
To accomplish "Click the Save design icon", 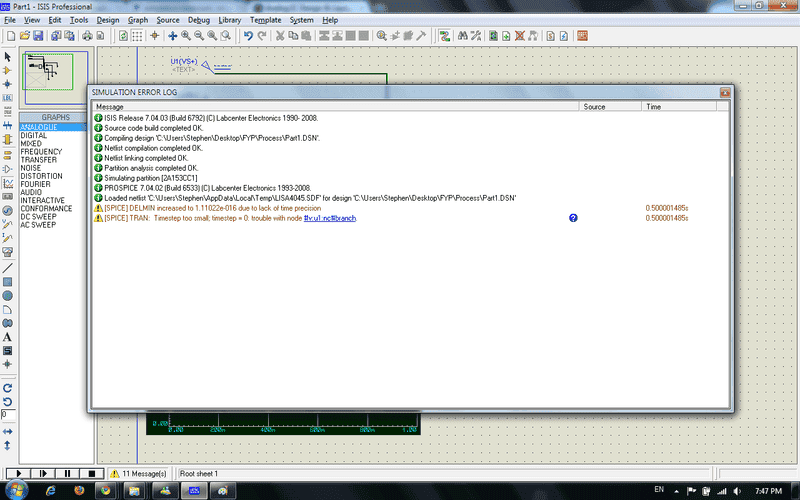I will [36, 36].
